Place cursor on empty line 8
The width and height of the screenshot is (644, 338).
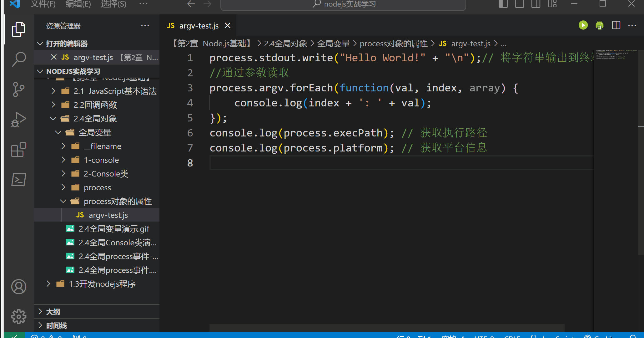(401, 163)
